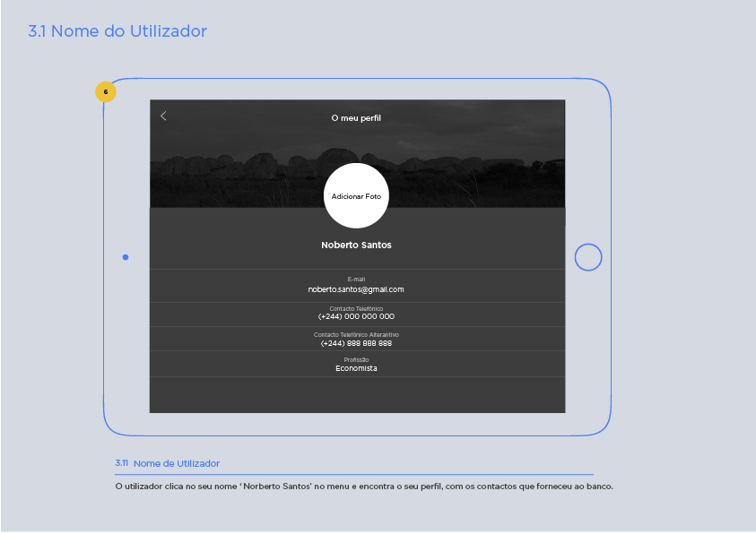Go back using the left chevron arrow
The height and width of the screenshot is (534, 756).
pyautogui.click(x=163, y=116)
